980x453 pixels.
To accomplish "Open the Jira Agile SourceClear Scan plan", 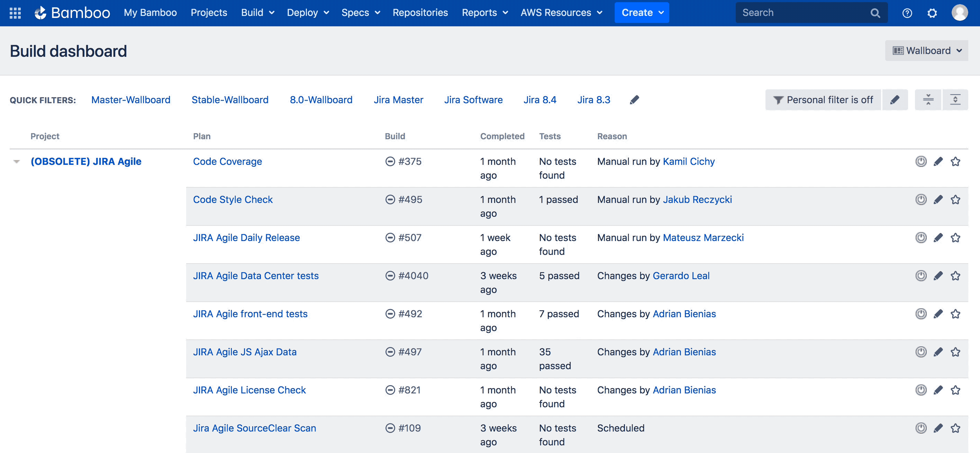I will pyautogui.click(x=254, y=428).
